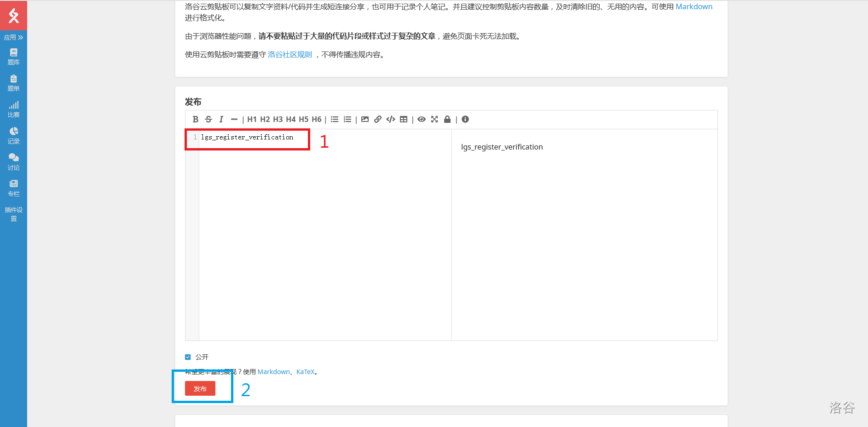
Task: Insert a table via toolbar icon
Action: point(404,119)
